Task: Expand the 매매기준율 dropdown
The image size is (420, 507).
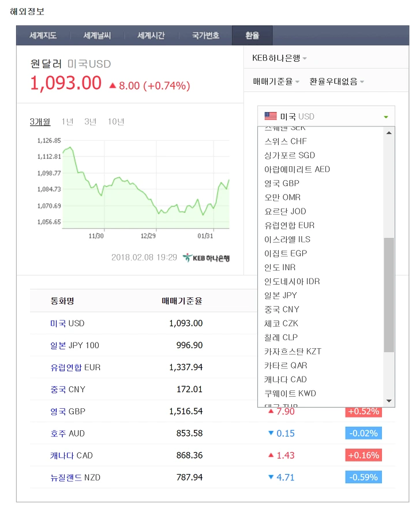Action: [x=276, y=81]
